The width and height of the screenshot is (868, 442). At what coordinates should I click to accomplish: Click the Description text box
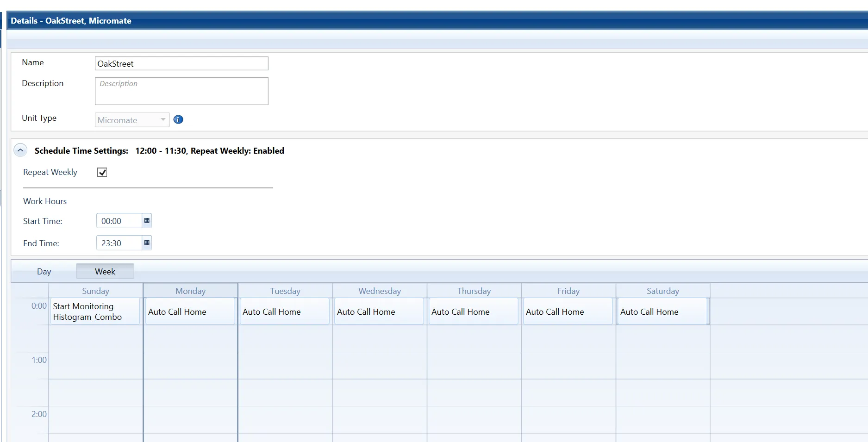pyautogui.click(x=181, y=91)
